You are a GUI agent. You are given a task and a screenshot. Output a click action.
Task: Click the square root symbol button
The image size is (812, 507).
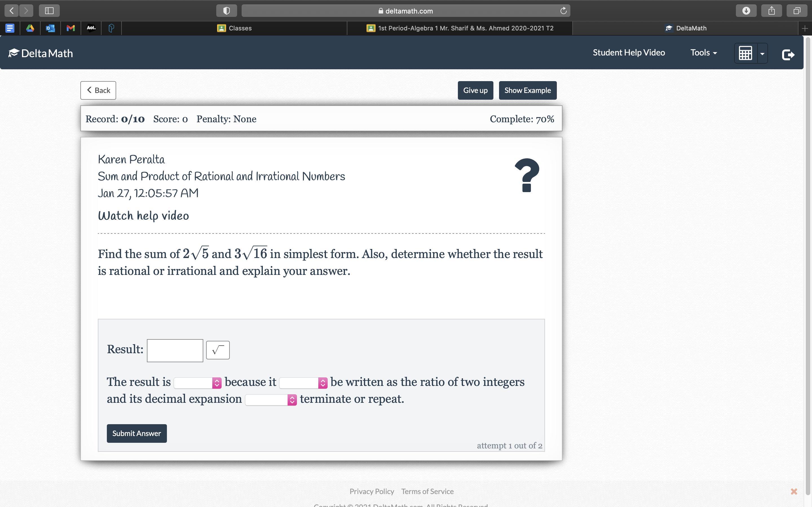[217, 350]
